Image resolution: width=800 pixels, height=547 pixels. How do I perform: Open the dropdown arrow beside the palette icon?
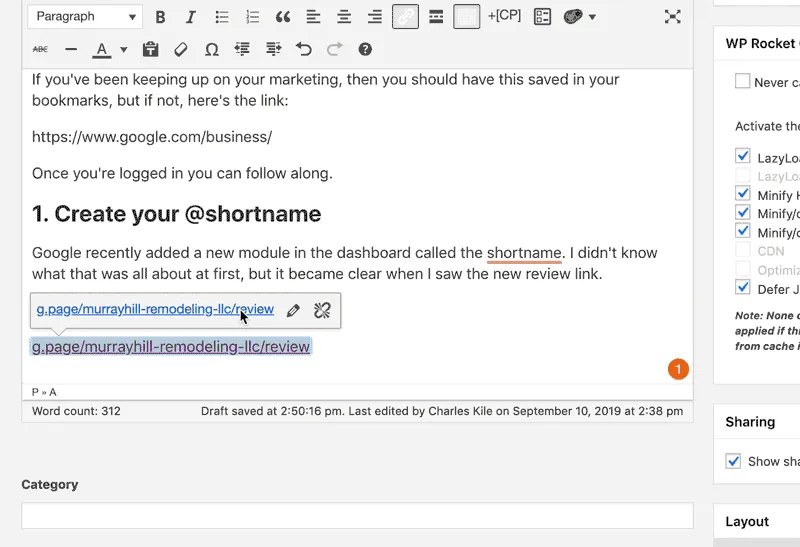pos(593,17)
